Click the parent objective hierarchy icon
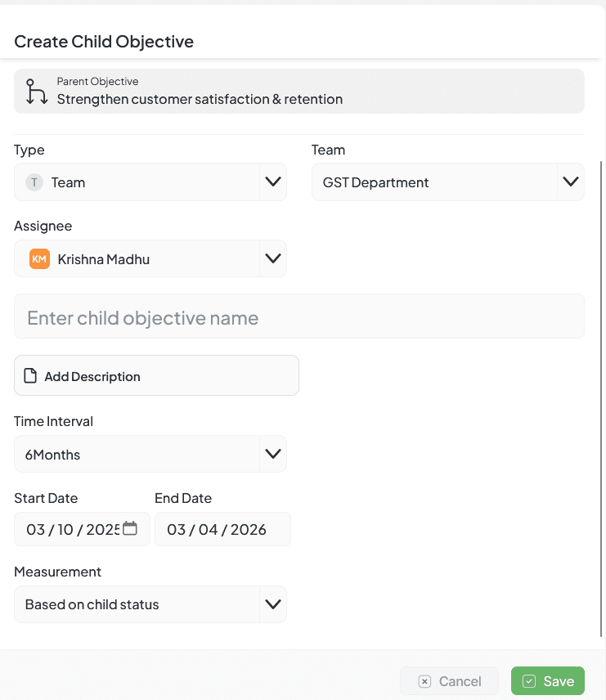Image resolution: width=606 pixels, height=700 pixels. click(35, 91)
